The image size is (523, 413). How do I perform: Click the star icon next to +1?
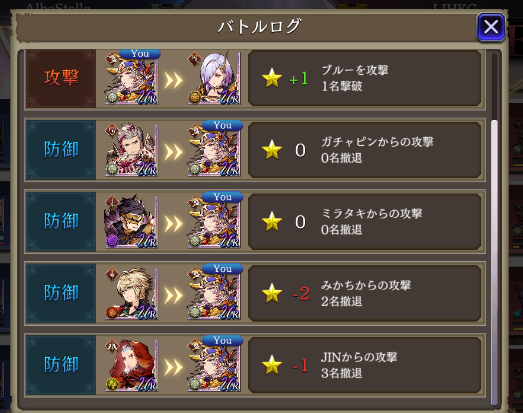click(x=272, y=78)
